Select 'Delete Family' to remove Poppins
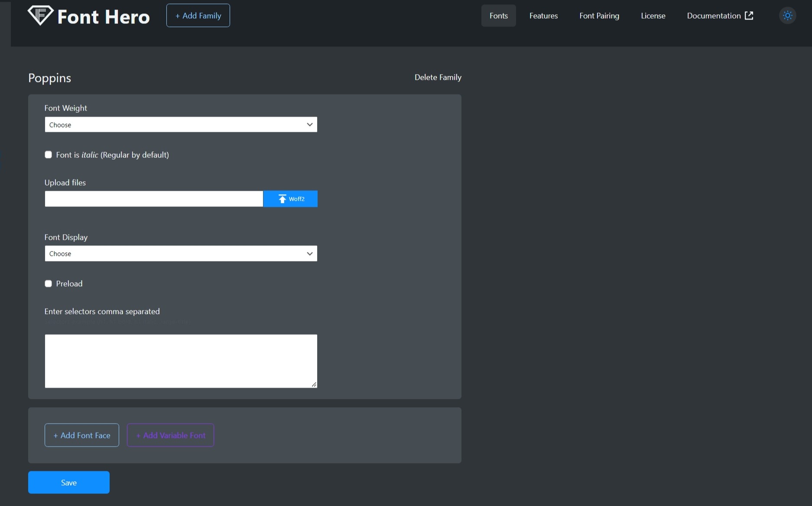Screen dimensions: 812x506 pyautogui.click(x=438, y=77)
